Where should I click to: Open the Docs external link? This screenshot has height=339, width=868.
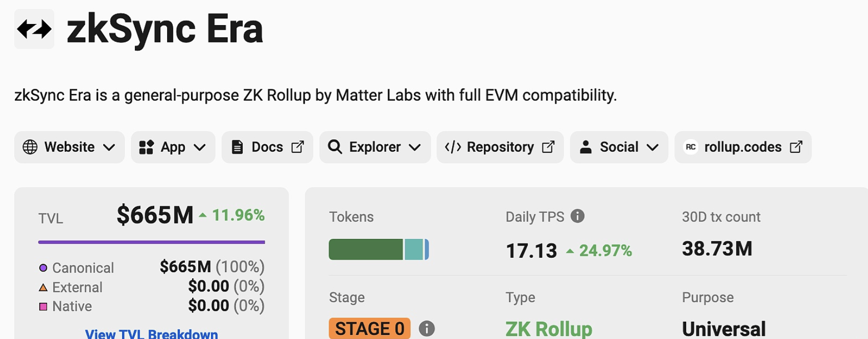tap(267, 147)
